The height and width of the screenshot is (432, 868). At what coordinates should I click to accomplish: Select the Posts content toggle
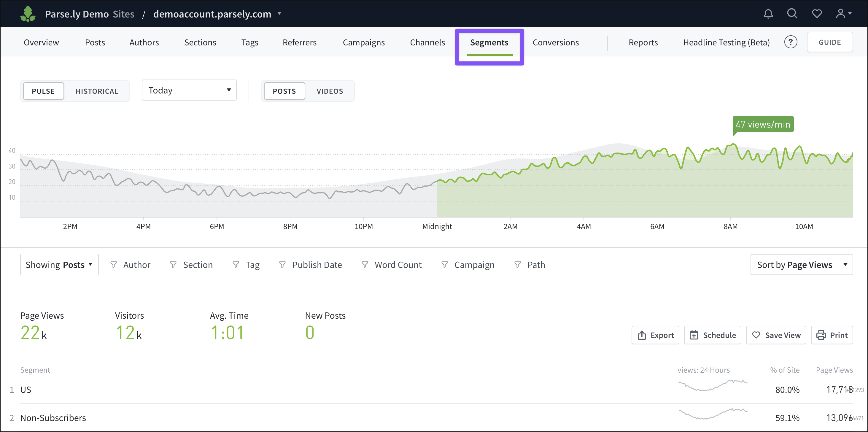284,91
